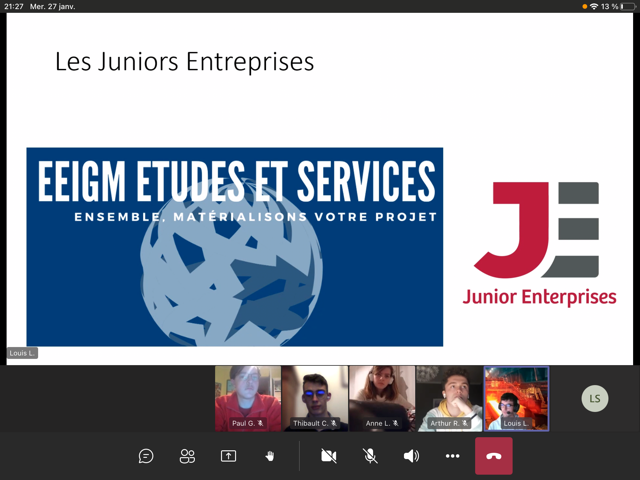Open the meeting chat conversation
Viewport: 640px width, 480px height.
146,456
